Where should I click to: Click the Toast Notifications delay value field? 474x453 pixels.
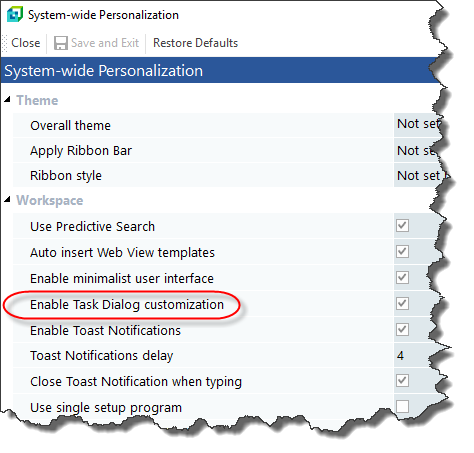(x=416, y=356)
